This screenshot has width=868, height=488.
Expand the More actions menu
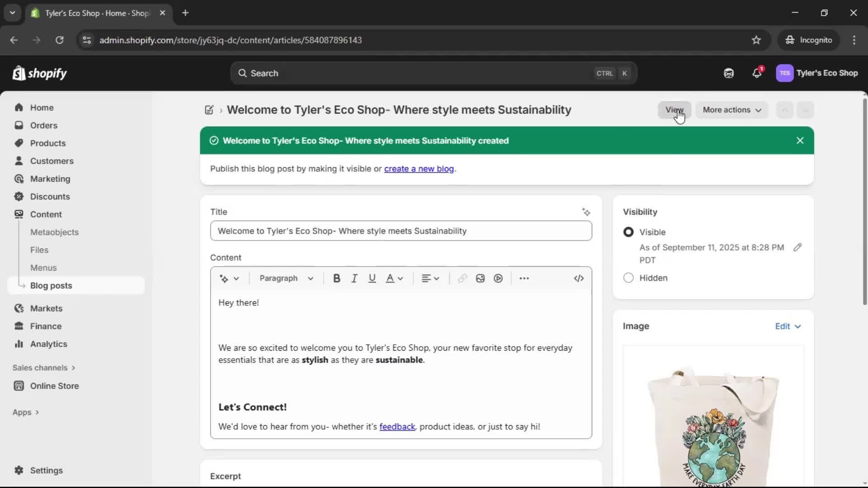coord(731,110)
